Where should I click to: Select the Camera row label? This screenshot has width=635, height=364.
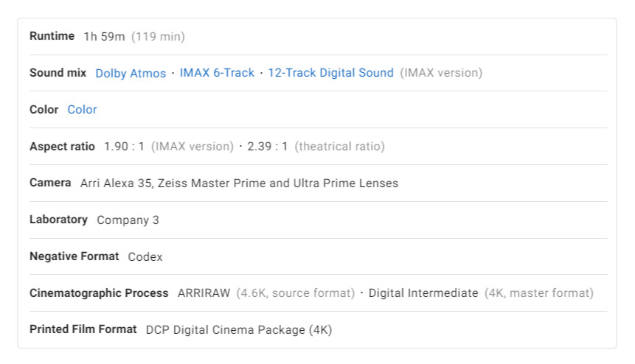tap(50, 183)
